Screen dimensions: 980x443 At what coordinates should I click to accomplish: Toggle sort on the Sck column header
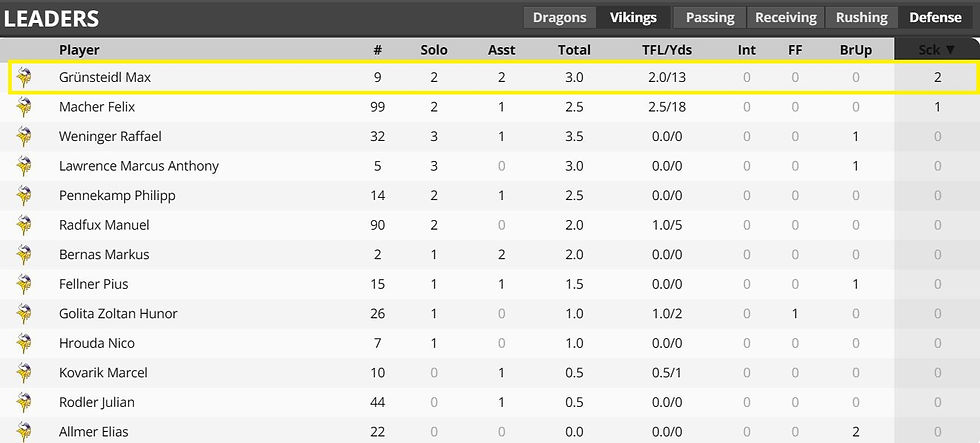[937, 49]
